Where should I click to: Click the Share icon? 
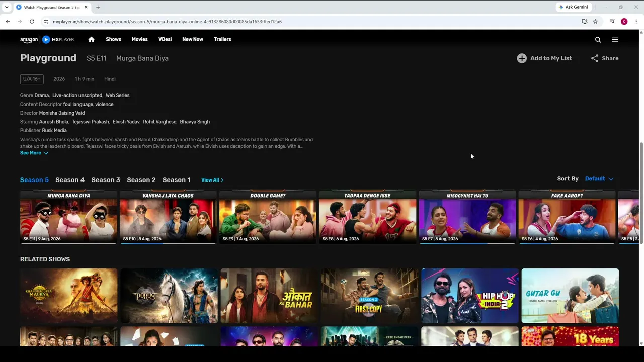click(x=595, y=58)
